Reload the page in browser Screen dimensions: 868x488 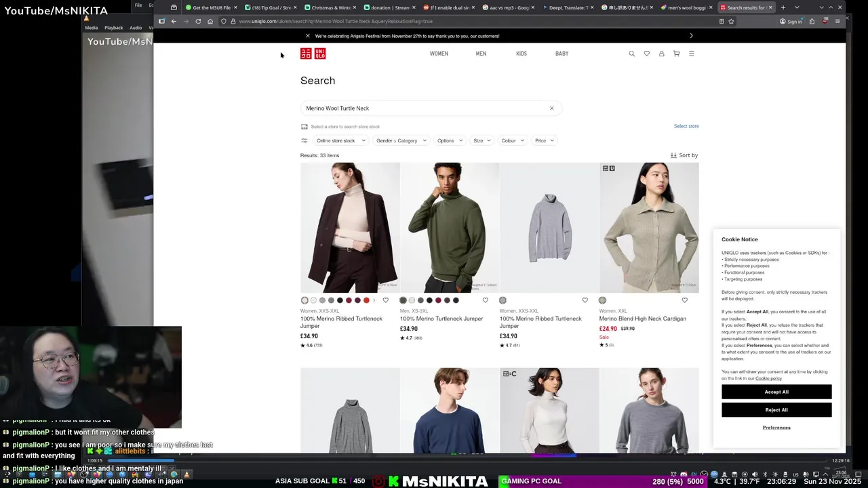pos(198,21)
